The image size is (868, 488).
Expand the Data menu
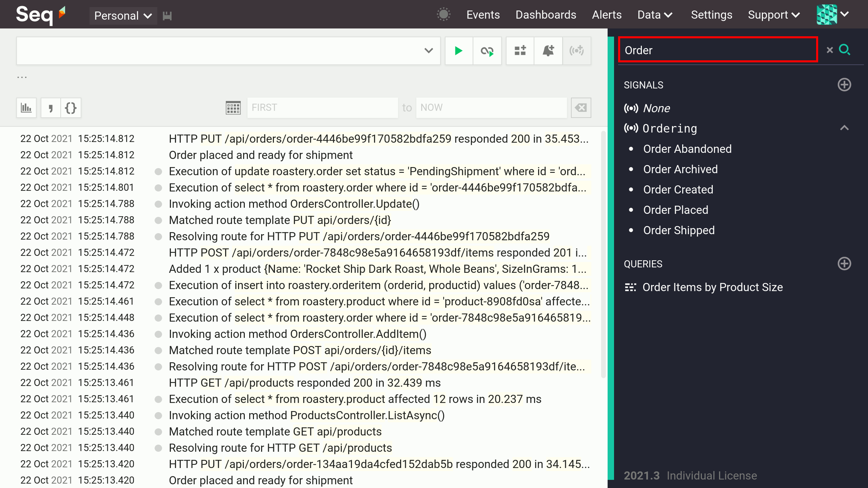(655, 15)
